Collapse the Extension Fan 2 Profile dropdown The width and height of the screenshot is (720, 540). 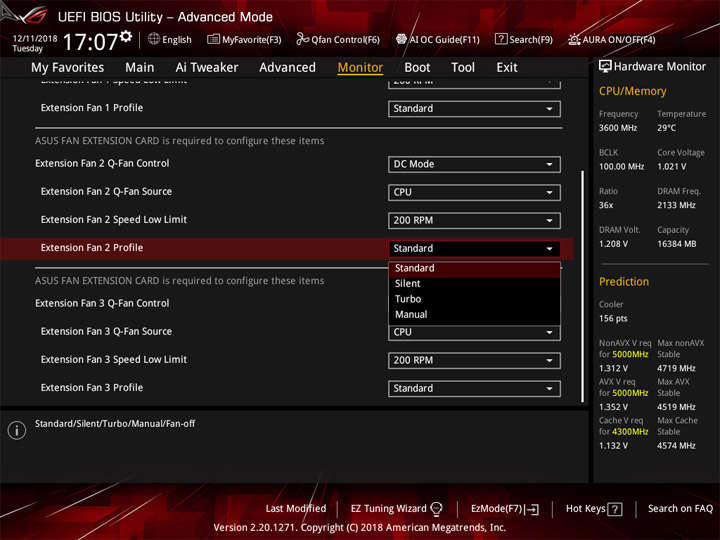474,248
